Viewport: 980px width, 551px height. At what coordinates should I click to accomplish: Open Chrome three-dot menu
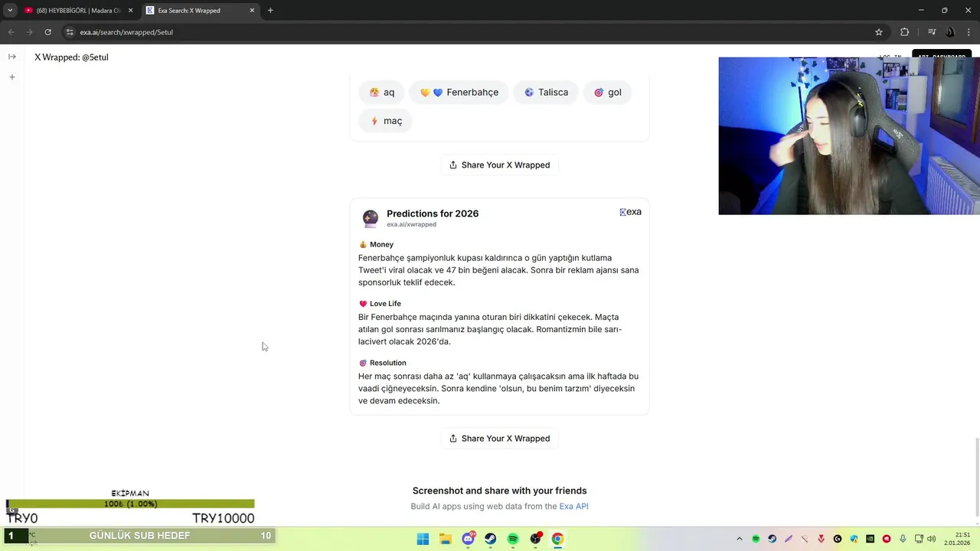(968, 32)
